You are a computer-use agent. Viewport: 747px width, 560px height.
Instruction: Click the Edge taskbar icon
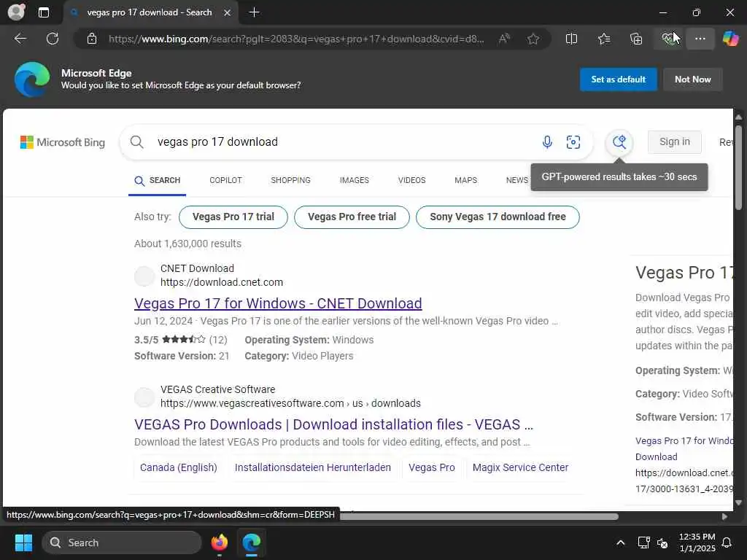click(x=252, y=542)
